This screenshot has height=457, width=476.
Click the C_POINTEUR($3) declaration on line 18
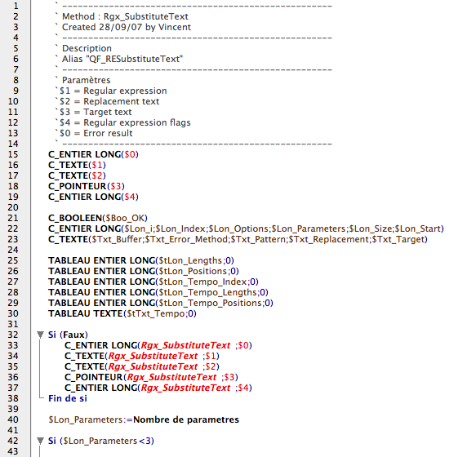pyautogui.click(x=87, y=186)
